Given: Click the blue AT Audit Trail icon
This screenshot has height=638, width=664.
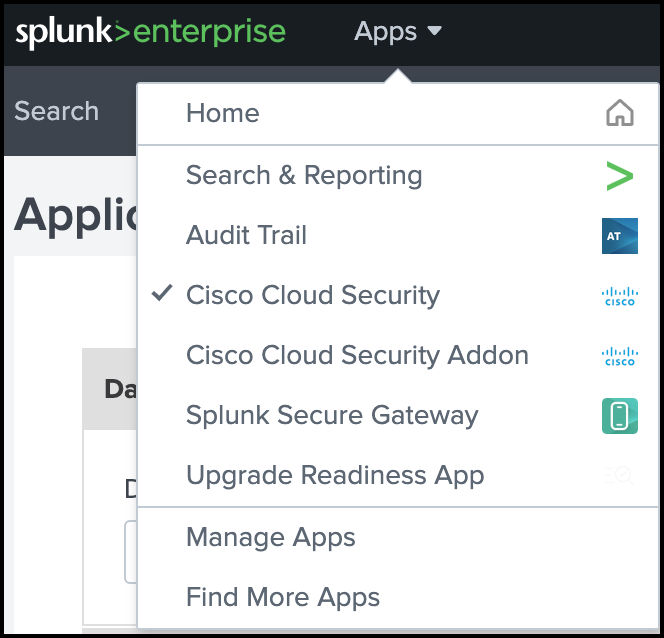Looking at the screenshot, I should coord(620,236).
